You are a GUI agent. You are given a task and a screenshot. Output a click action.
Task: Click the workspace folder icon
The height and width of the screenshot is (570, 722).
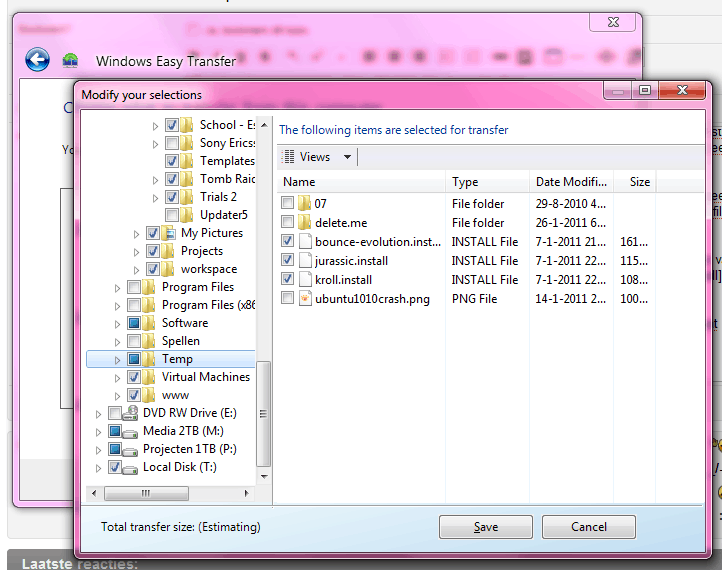168,269
